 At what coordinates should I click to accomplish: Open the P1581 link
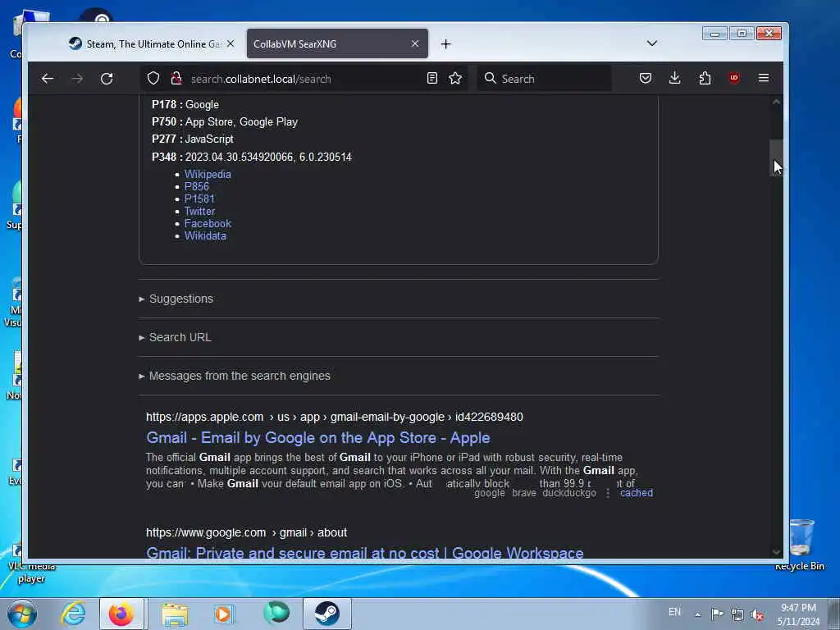(199, 199)
